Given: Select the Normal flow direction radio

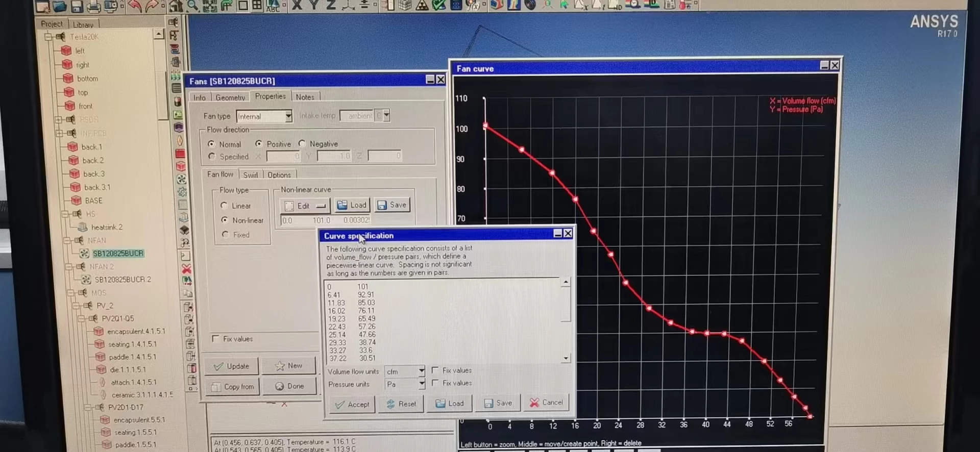Looking at the screenshot, I should click(211, 144).
